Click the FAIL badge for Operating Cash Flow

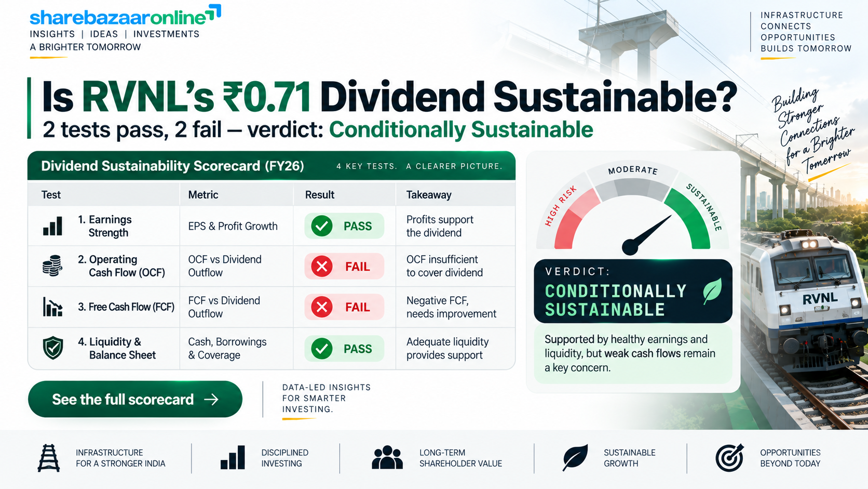click(x=344, y=267)
